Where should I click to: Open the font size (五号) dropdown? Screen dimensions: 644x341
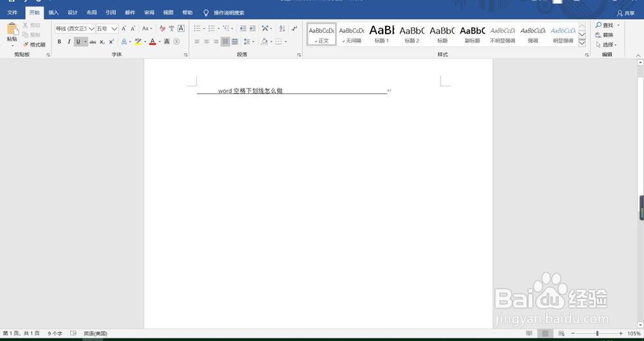[x=115, y=29]
